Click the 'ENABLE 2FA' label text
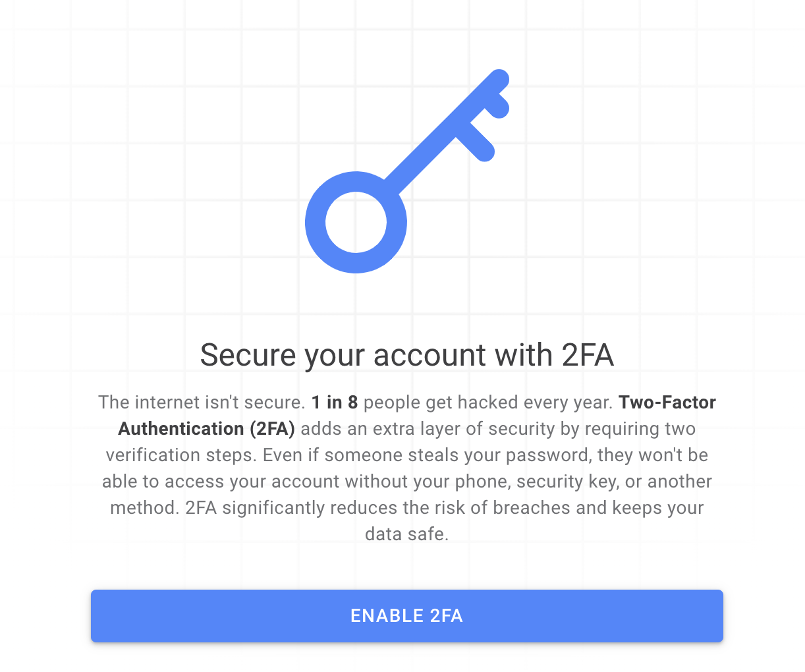The image size is (805, 672). [407, 615]
